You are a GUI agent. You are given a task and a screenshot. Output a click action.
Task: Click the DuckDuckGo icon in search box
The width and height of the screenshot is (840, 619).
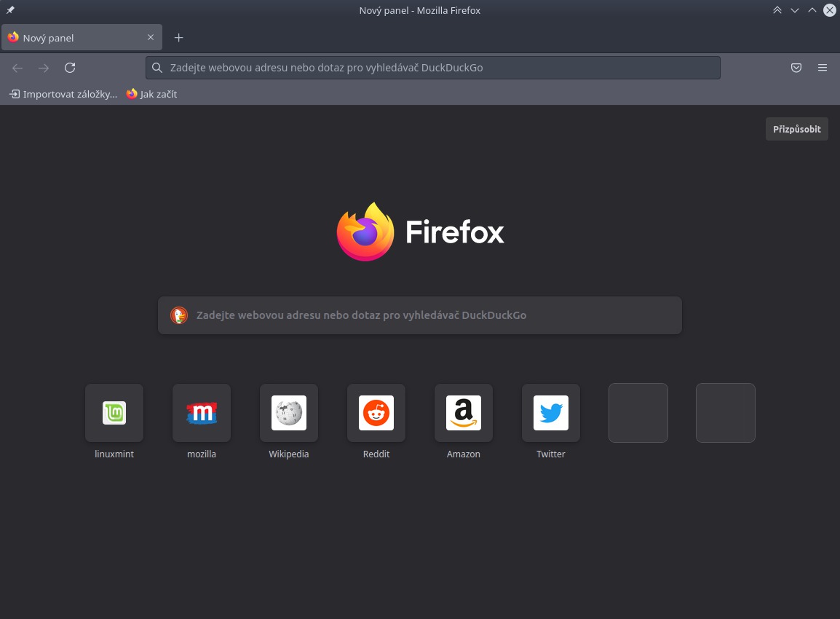[x=179, y=315]
